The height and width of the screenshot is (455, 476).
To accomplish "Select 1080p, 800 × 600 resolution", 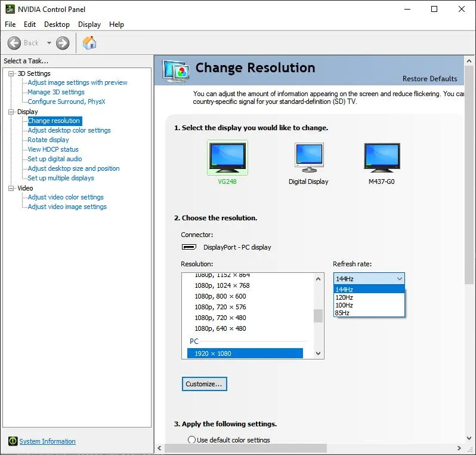I will click(x=220, y=296).
